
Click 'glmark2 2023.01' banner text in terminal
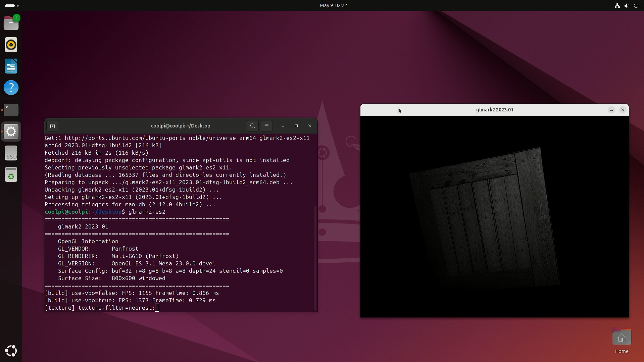coord(83,226)
